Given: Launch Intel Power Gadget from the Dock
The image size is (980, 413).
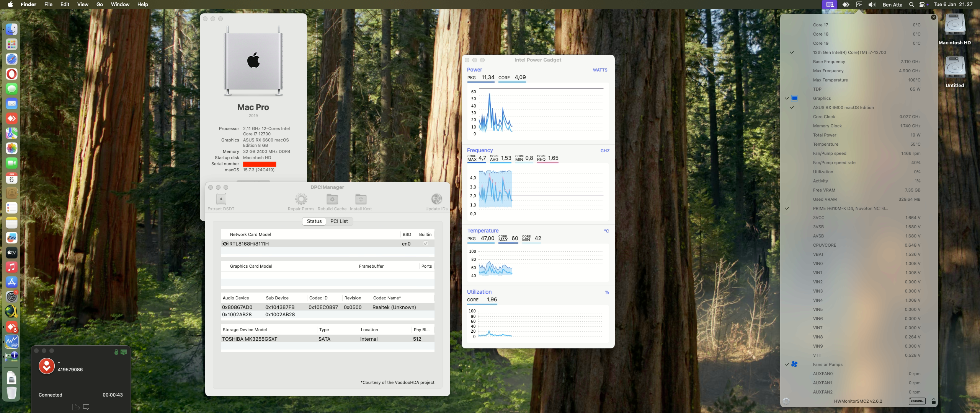Looking at the screenshot, I should pos(12,341).
